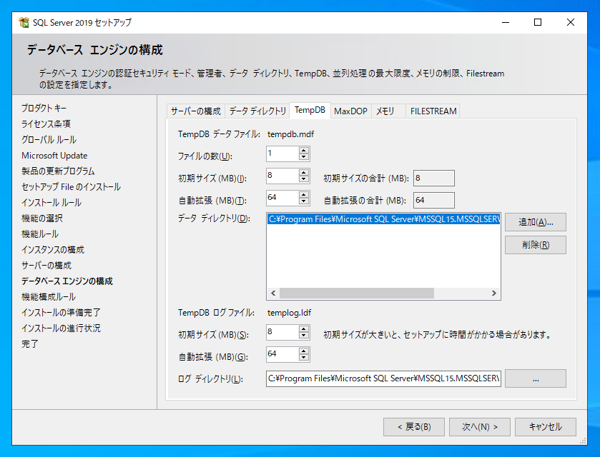Screen dimensions: 600x457
Task: Click グローバル ルール in the step list
Action: pos(49,140)
